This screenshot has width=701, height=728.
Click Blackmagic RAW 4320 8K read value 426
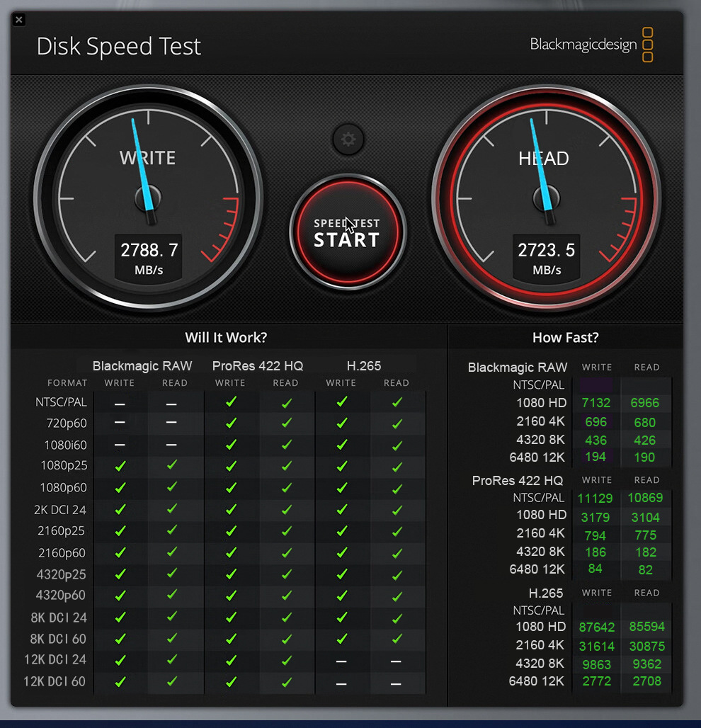tap(645, 440)
